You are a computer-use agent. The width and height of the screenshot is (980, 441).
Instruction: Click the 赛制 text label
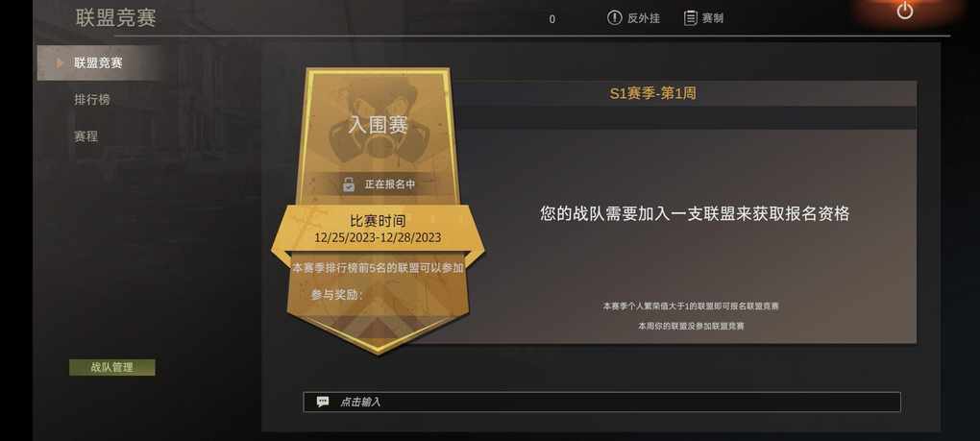coord(713,19)
